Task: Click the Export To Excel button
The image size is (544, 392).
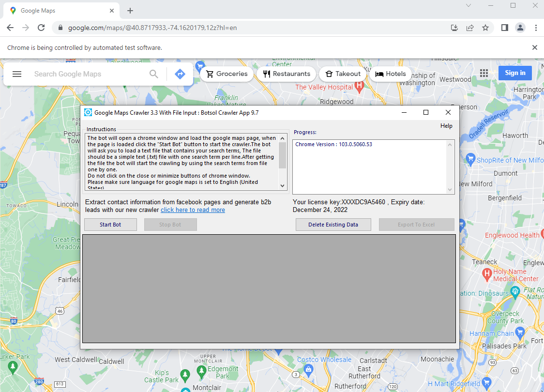Action: pyautogui.click(x=416, y=225)
